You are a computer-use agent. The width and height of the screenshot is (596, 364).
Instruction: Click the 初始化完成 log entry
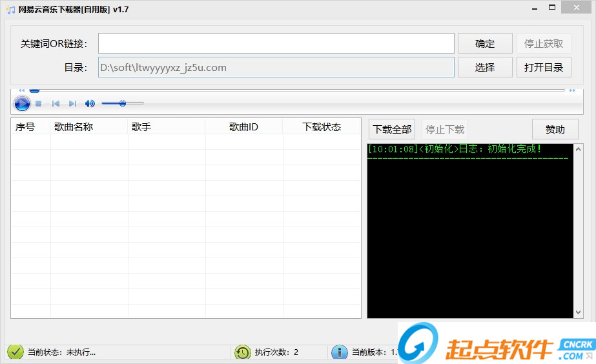click(x=454, y=148)
